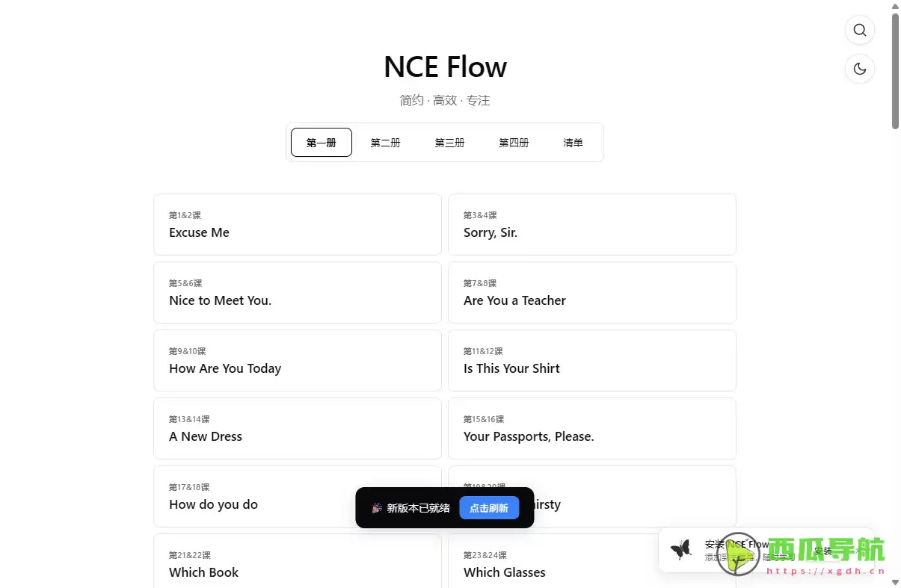
Task: Click the 点击刷新 refresh button
Action: (489, 507)
